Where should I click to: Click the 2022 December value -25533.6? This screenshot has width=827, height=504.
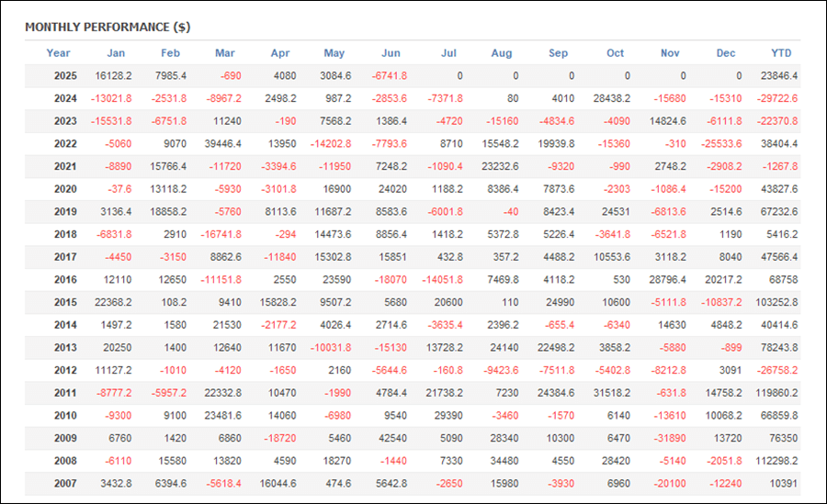point(721,144)
